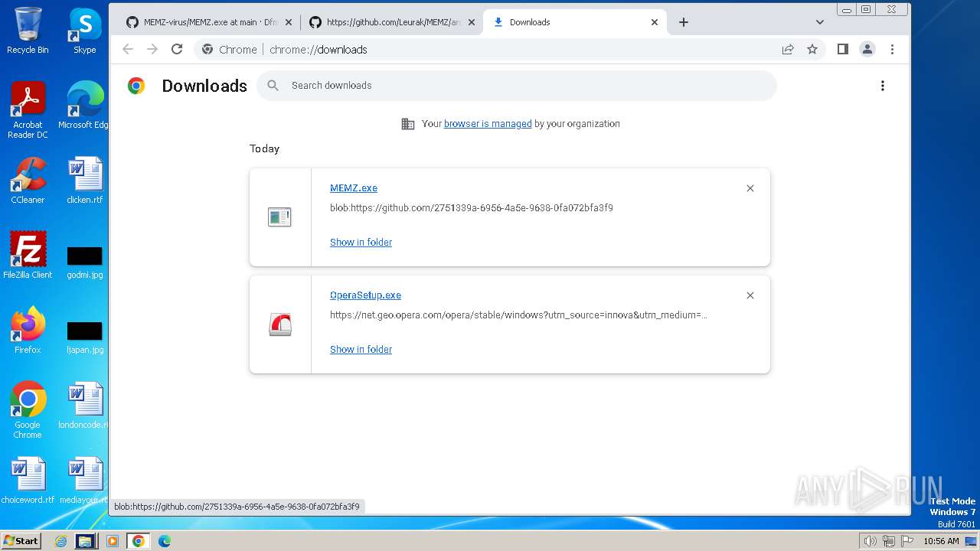Viewport: 980px width, 551px height.
Task: Open the 'browser is managed' link
Action: point(488,124)
